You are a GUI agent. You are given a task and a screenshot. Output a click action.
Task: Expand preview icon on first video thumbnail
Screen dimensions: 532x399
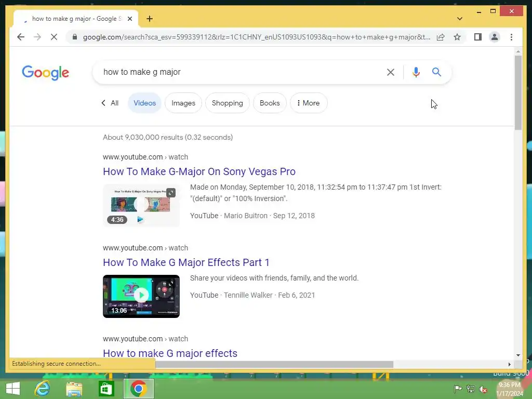(x=171, y=193)
